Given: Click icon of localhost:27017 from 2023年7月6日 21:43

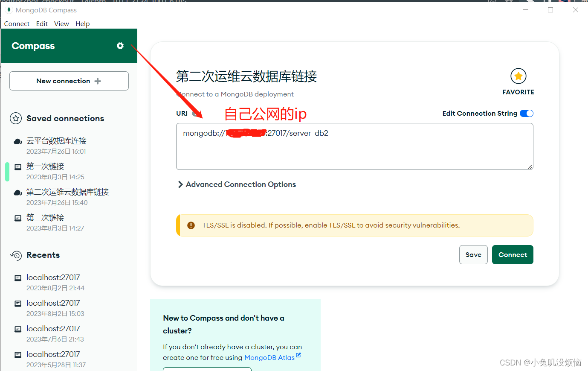Looking at the screenshot, I should pyautogui.click(x=18, y=329).
